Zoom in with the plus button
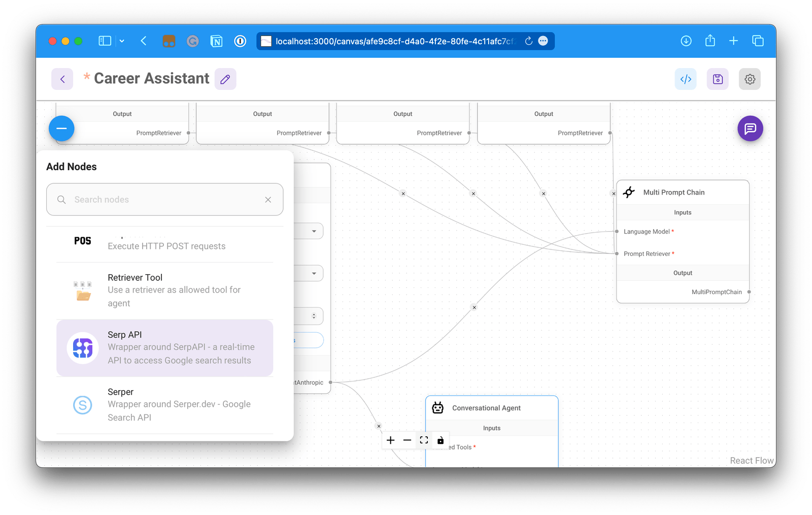The image size is (812, 515). coord(390,440)
